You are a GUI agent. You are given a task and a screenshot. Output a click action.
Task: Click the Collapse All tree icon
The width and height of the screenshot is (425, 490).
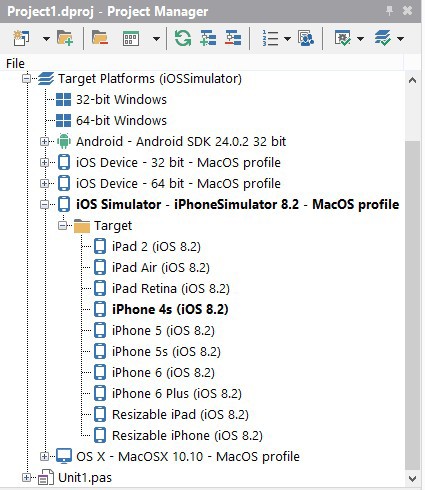[233, 38]
